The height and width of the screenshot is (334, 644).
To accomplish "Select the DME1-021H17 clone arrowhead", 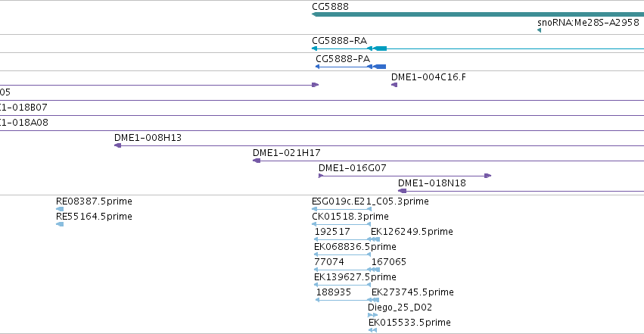I will point(257,161).
